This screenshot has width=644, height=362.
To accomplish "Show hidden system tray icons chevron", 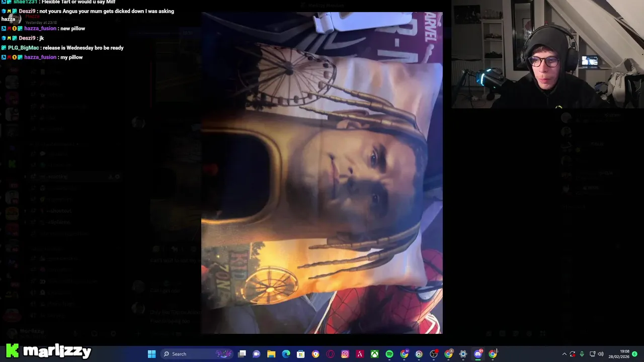I will coord(564,354).
